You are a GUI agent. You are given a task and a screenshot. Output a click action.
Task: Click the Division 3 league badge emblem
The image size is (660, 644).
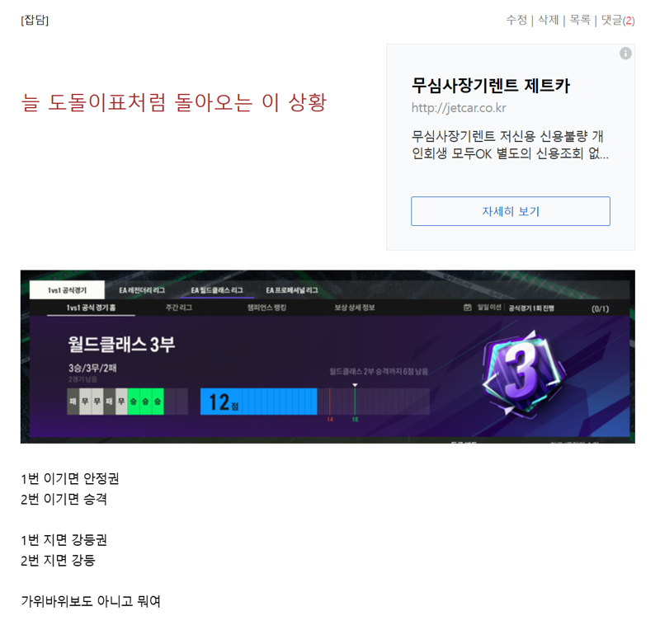524,373
